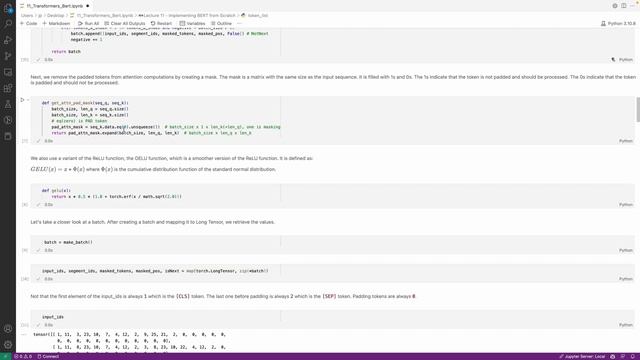
Task: Run the get_attn_pad_mask cell
Action: coord(22,100)
